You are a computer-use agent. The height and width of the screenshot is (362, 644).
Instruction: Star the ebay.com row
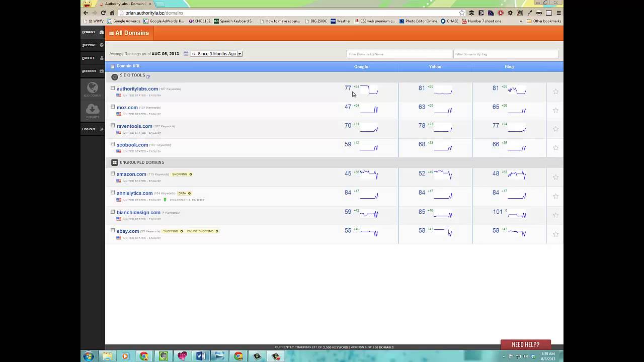click(555, 234)
